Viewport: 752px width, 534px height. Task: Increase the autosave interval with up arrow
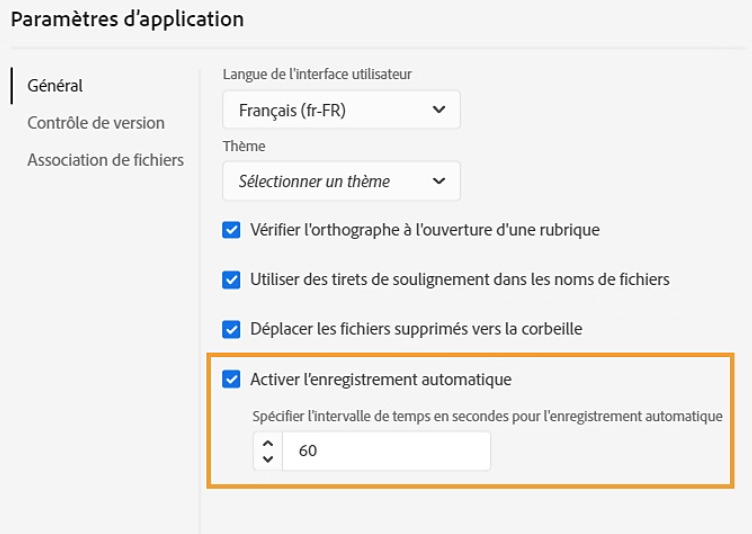click(267, 443)
